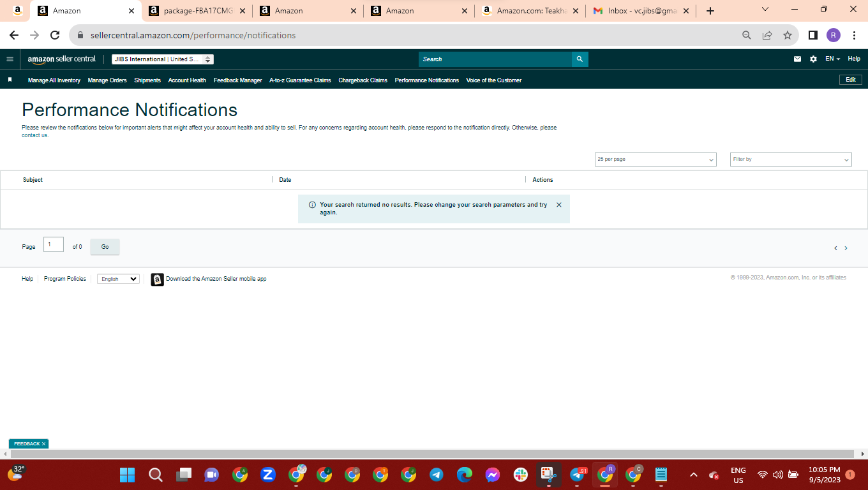Open Account Health

pos(187,80)
